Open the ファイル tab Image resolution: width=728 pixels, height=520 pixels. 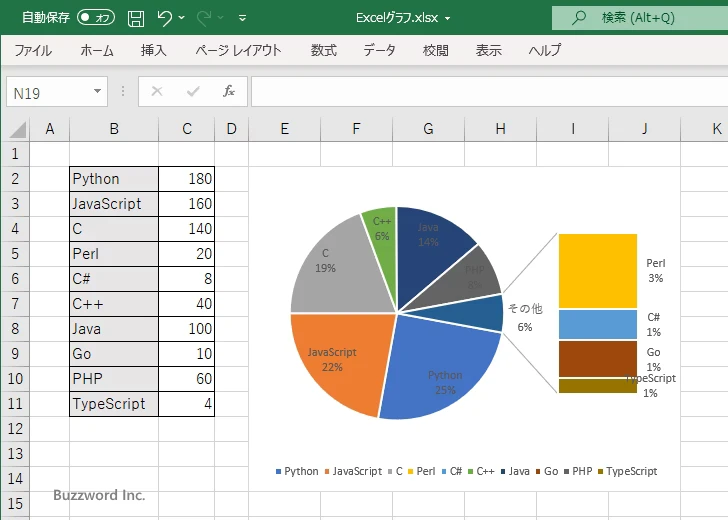pyautogui.click(x=33, y=50)
